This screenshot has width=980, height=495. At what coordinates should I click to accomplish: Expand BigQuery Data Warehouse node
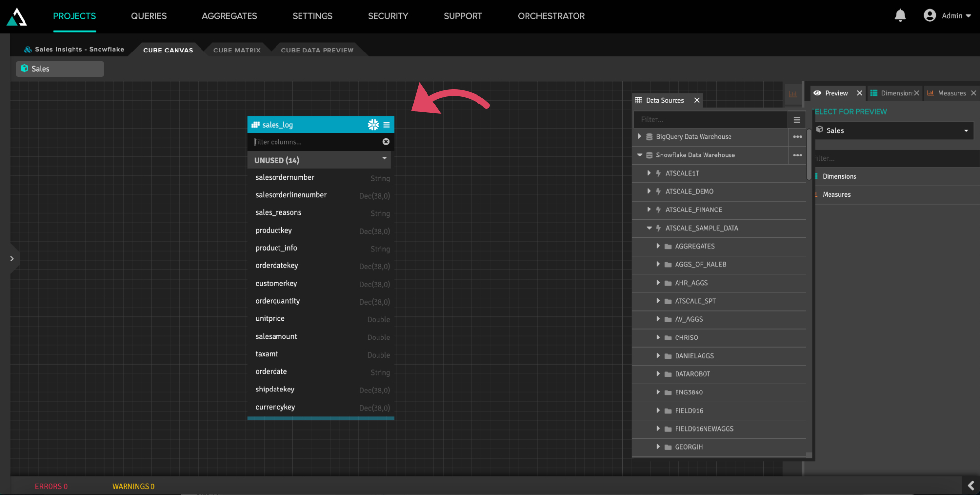pyautogui.click(x=639, y=136)
